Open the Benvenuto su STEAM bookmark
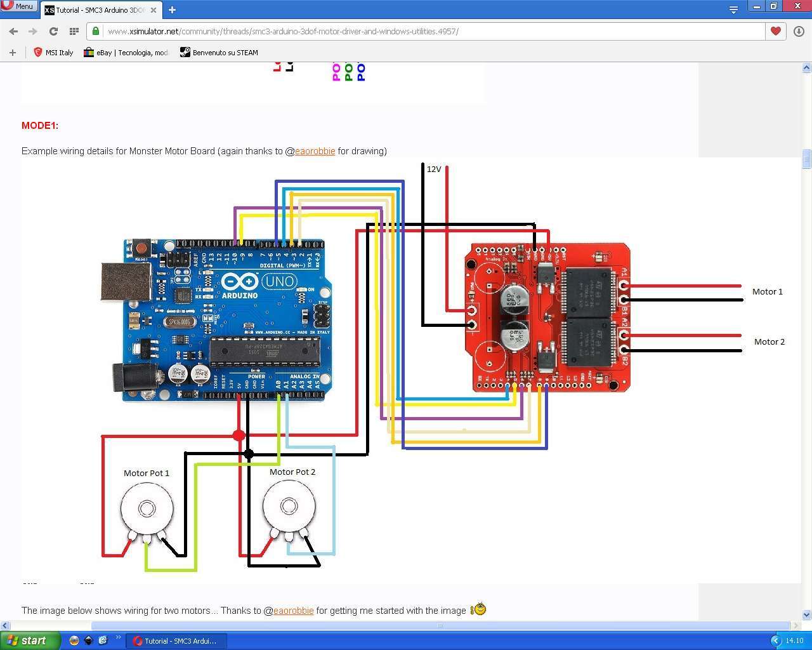Viewport: 812px width, 650px height. click(x=219, y=53)
